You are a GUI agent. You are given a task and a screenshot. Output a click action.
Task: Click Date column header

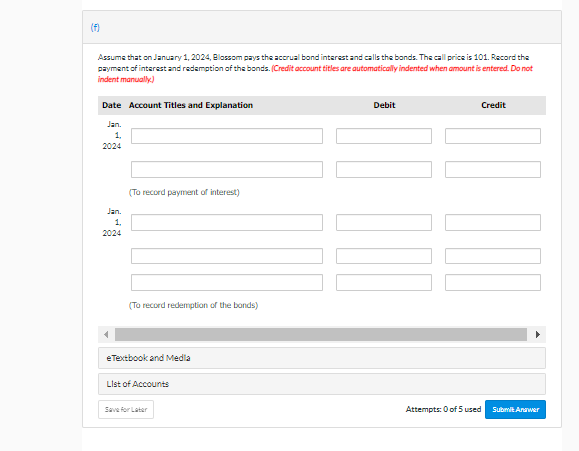coord(112,105)
